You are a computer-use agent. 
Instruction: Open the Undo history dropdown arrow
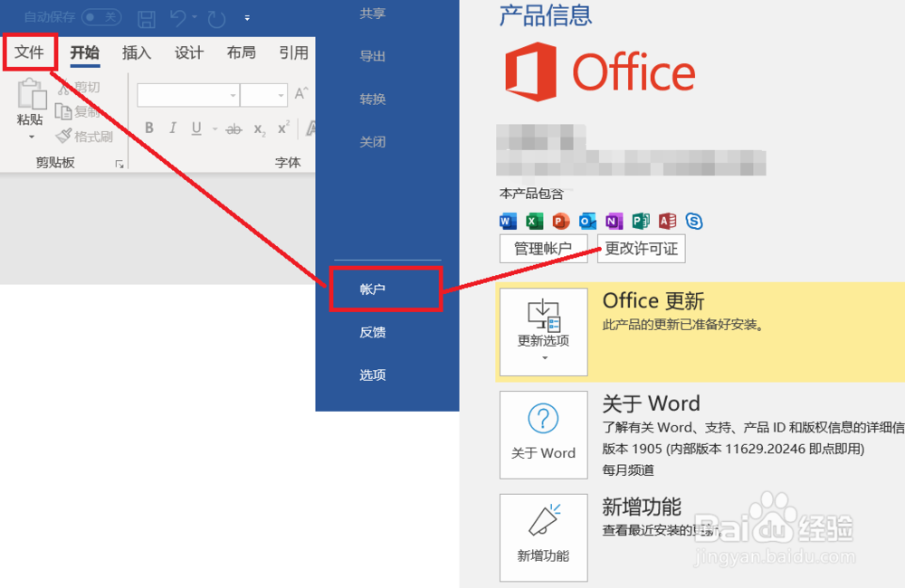195,17
